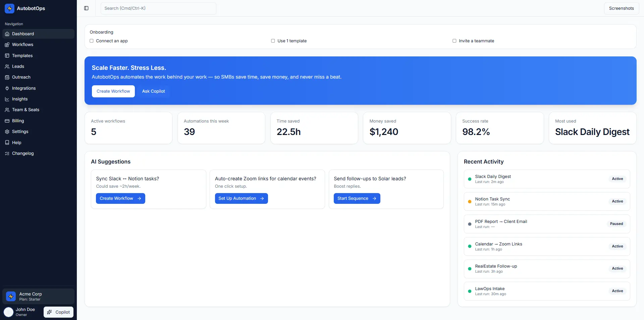Click the Success rate 98.2% value
This screenshot has height=320, width=644.
click(x=476, y=132)
